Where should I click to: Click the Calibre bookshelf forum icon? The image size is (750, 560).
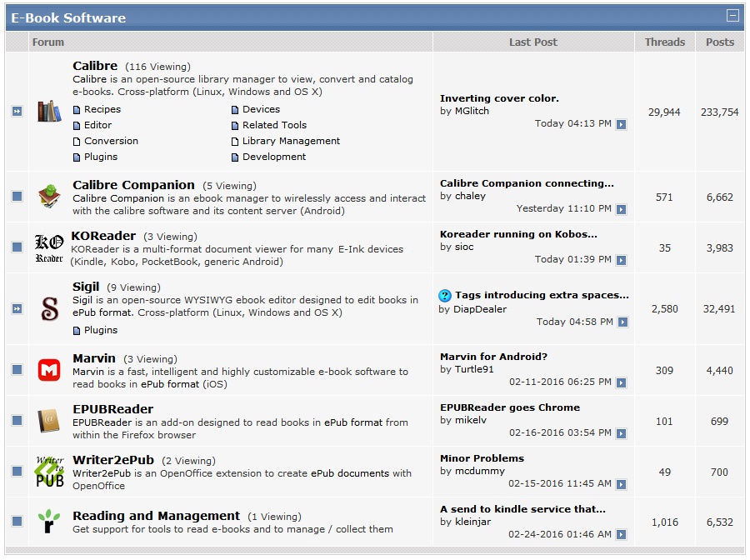[49, 111]
